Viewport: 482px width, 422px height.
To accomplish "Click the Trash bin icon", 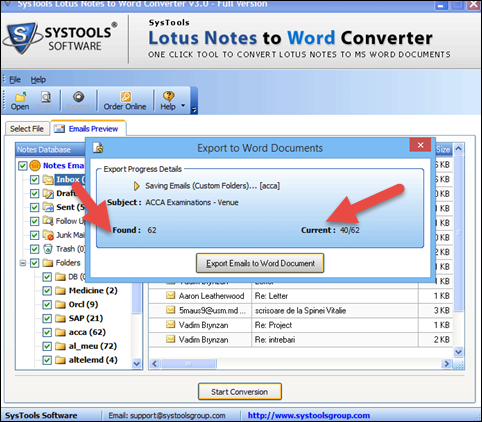I will click(48, 249).
